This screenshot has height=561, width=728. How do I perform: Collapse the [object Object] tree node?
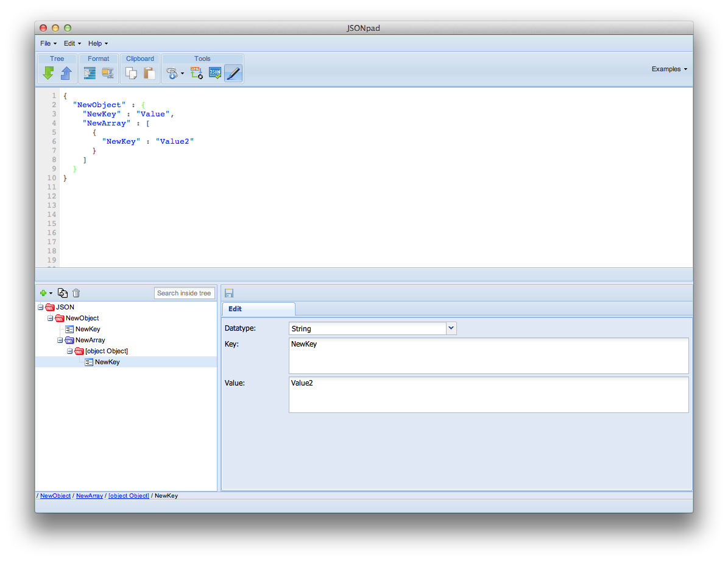69,351
